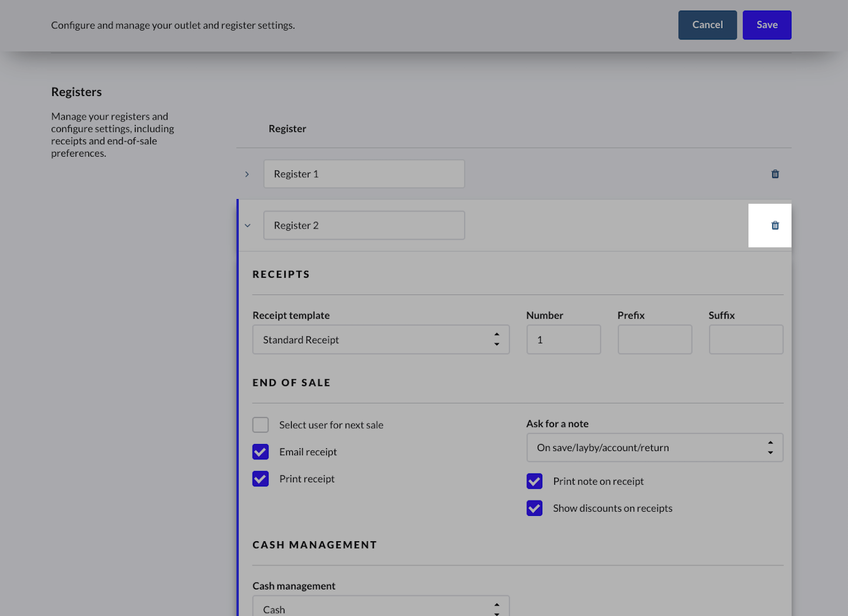Screen dimensions: 848x616
Task: Click the receipt Prefix field
Action: [654, 339]
